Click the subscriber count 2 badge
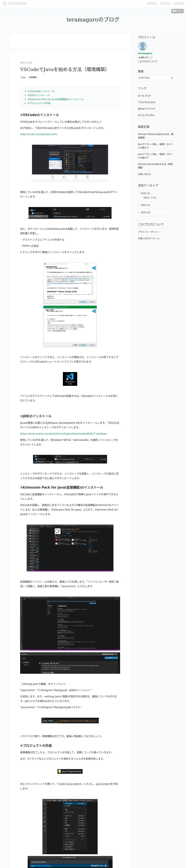The height and width of the screenshot is (868, 186). pos(151,58)
